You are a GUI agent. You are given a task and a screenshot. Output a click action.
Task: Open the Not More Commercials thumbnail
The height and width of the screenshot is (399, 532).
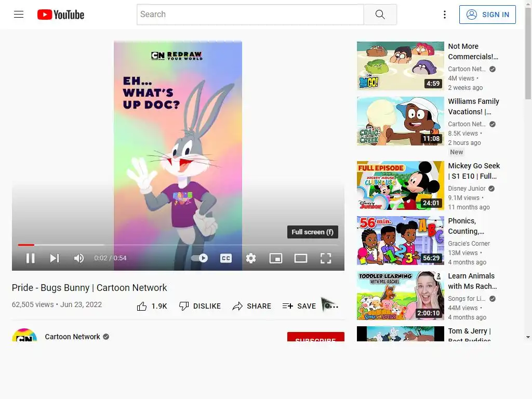401,66
